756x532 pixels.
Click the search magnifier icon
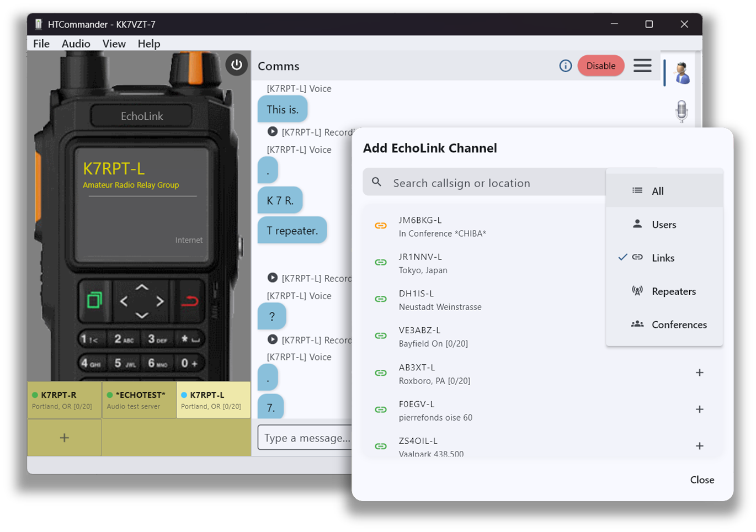click(x=377, y=182)
